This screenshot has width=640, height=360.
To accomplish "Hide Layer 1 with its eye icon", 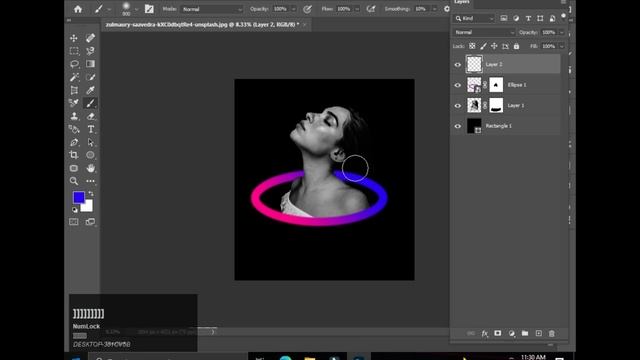I will pos(458,106).
